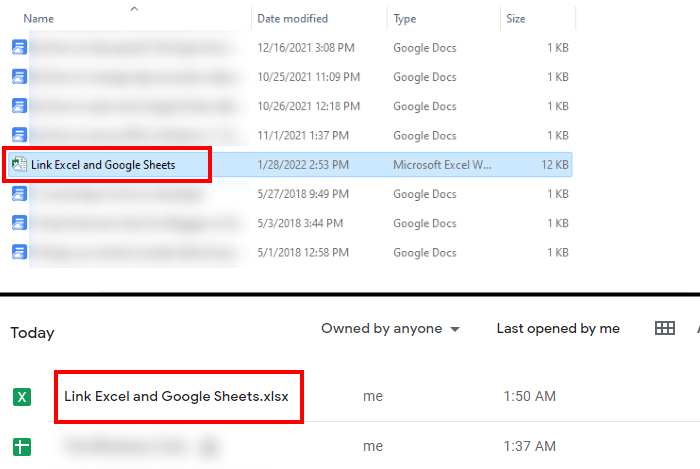The image size is (700, 469).
Task: Click Last opened by me sort label
Action: 558,329
